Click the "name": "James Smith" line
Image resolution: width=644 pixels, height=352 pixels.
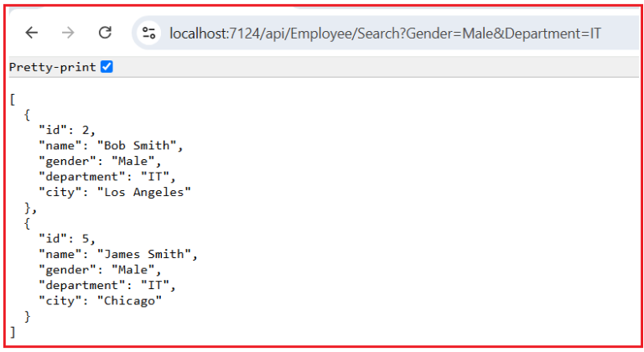(118, 254)
